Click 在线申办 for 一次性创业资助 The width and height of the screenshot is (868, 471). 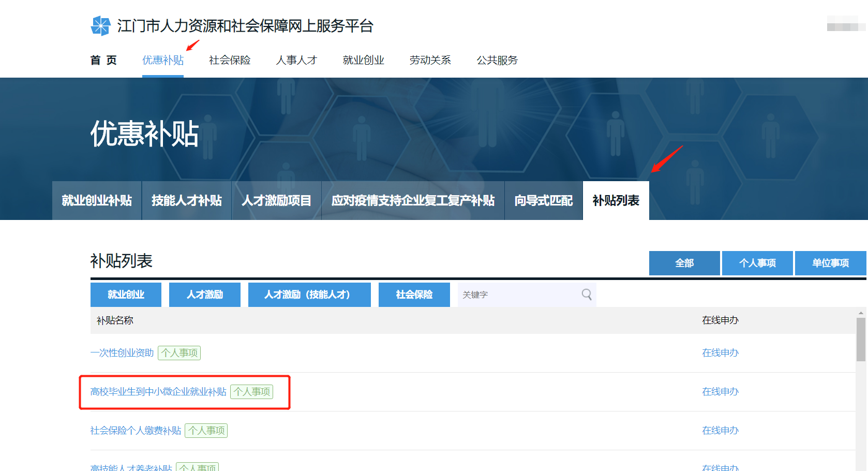pos(720,352)
